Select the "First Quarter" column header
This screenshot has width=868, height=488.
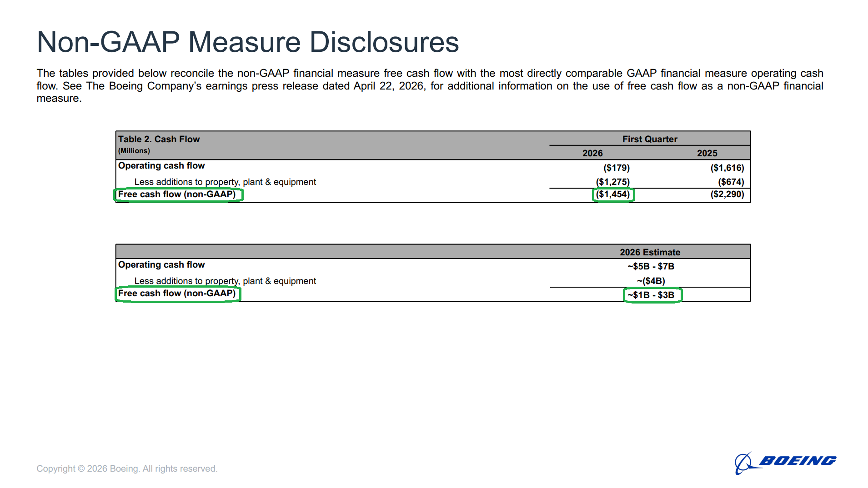[649, 139]
